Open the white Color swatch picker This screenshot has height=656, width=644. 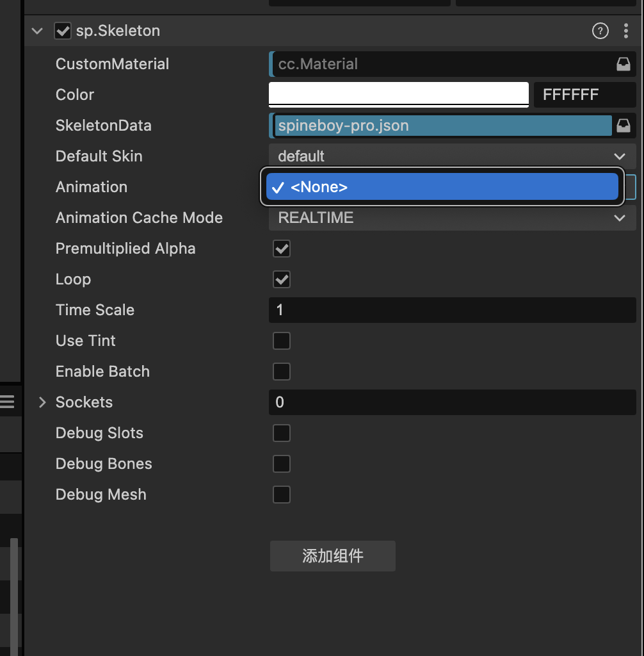point(398,95)
